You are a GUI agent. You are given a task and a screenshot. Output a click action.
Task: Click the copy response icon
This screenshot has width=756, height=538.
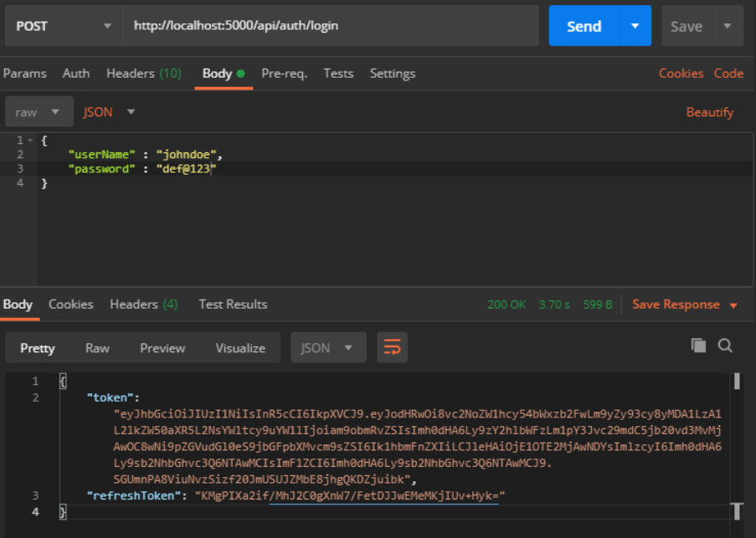click(698, 346)
